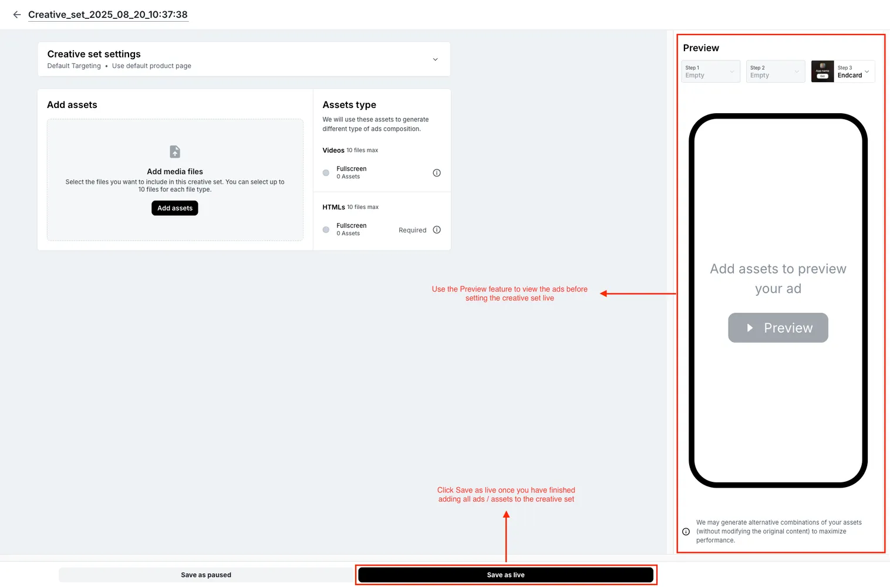Image resolution: width=890 pixels, height=588 pixels.
Task: Click Save as live
Action: point(505,575)
